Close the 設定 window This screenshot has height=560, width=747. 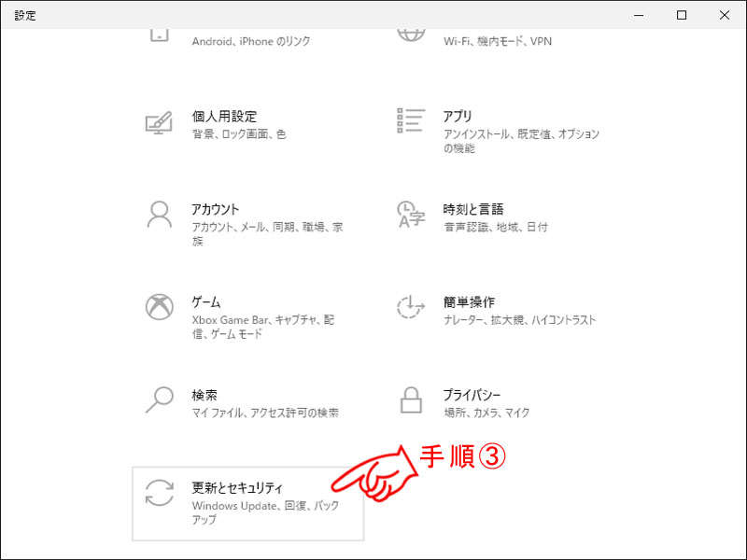[x=725, y=15]
